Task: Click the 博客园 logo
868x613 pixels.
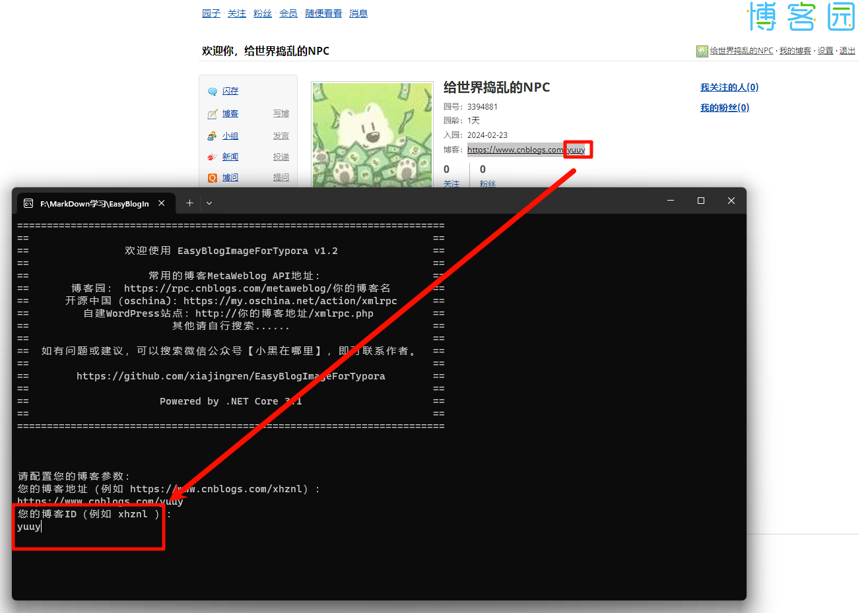Action: point(801,16)
